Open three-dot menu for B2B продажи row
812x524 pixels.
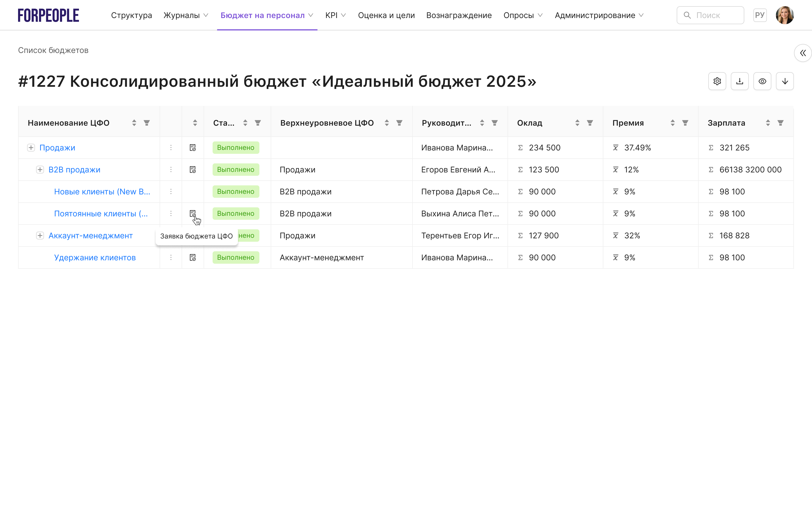point(171,169)
